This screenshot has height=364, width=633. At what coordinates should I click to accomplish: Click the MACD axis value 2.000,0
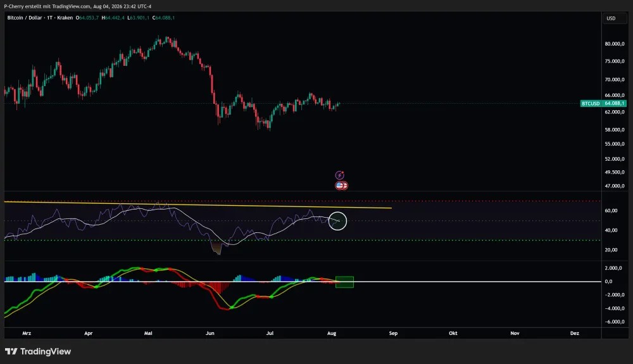(x=613, y=268)
